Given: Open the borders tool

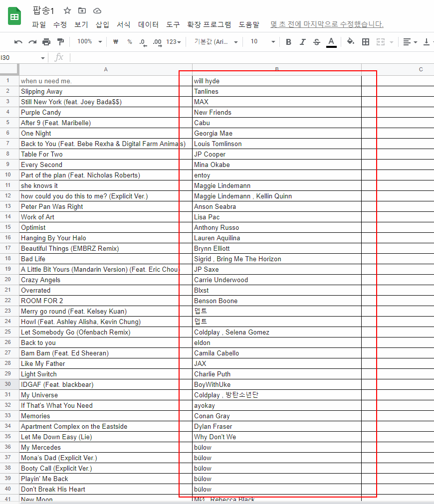Looking at the screenshot, I should coord(366,42).
